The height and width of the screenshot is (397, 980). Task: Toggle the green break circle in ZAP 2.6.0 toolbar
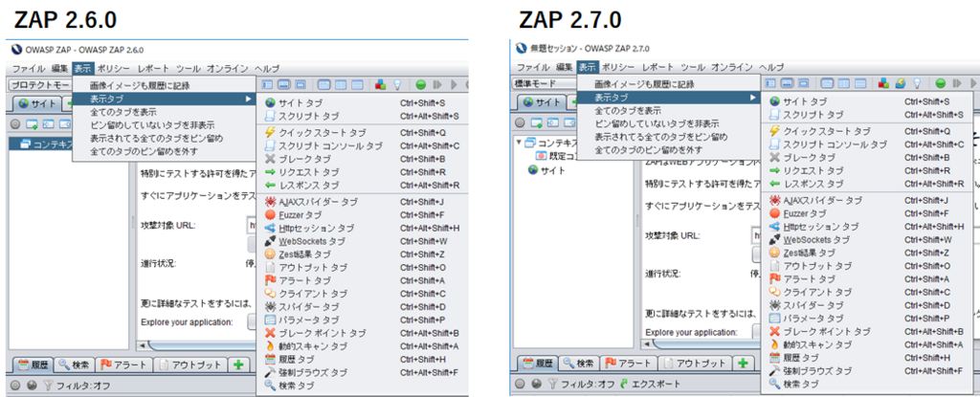click(421, 84)
